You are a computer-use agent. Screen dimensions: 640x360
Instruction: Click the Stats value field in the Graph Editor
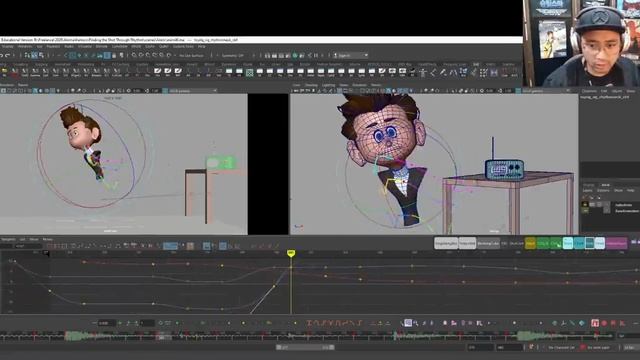pyautogui.click(x=28, y=246)
